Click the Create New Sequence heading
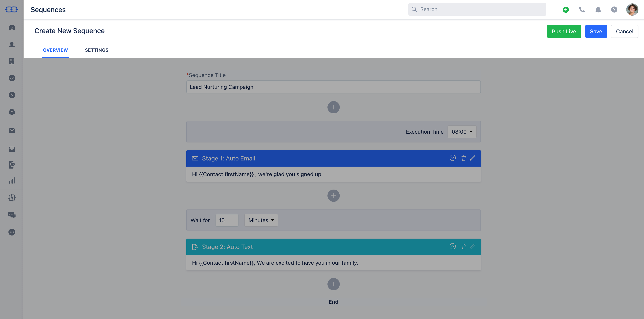The image size is (644, 319). 70,31
